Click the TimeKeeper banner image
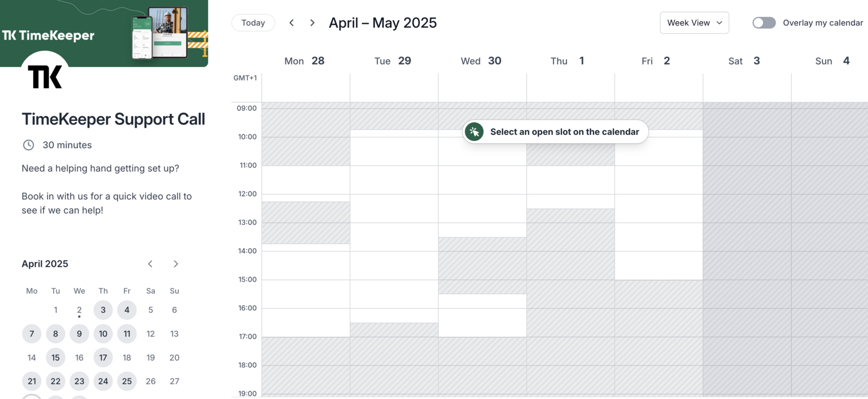Image resolution: width=868 pixels, height=399 pixels. 104,33
